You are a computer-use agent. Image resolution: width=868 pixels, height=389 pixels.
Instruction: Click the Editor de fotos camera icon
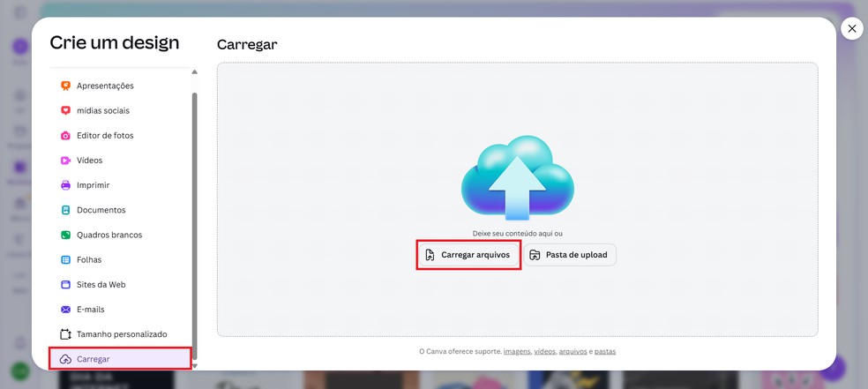[65, 136]
